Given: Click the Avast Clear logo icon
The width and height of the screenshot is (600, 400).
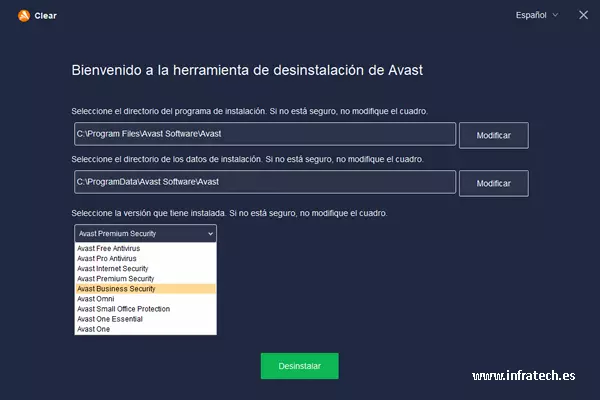Looking at the screenshot, I should coord(24,16).
